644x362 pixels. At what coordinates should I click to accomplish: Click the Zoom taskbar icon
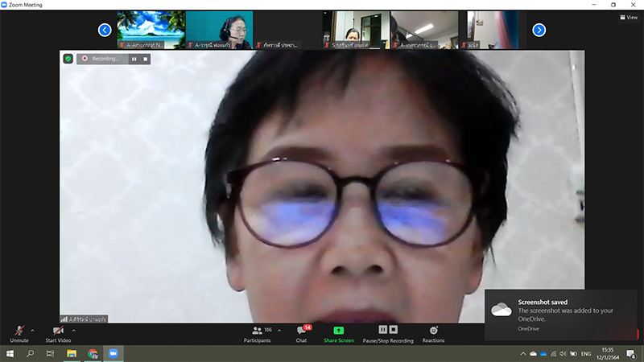[114, 353]
